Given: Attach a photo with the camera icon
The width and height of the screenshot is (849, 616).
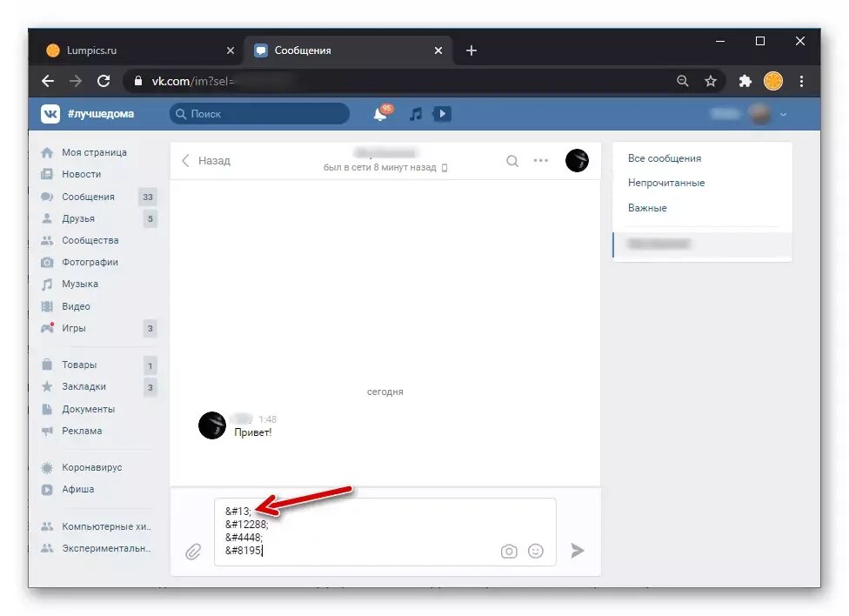Looking at the screenshot, I should tap(509, 551).
